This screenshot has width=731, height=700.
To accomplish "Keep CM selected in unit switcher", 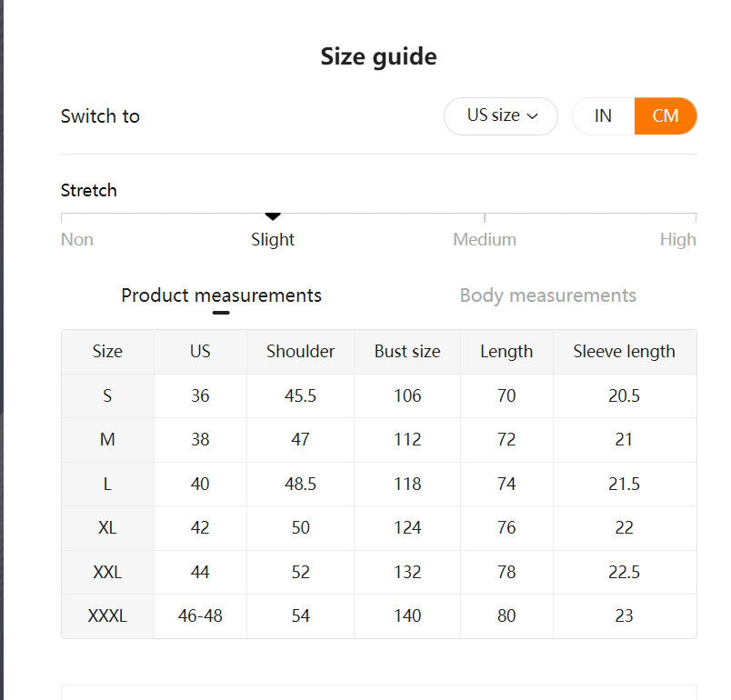I will (665, 115).
